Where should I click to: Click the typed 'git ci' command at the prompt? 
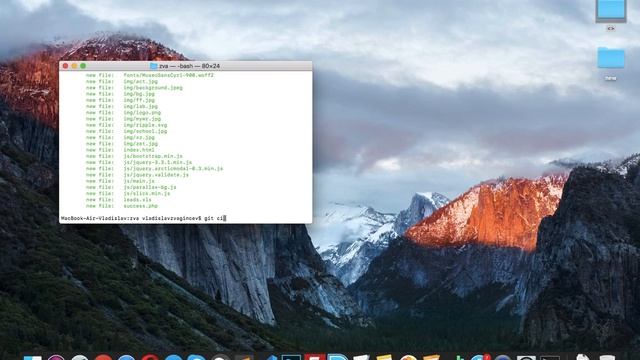coord(213,218)
